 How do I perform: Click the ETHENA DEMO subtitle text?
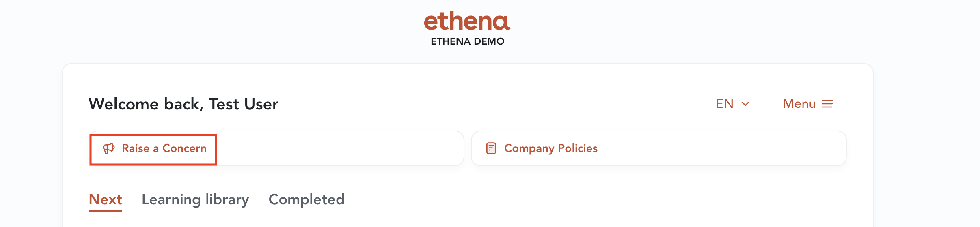click(467, 41)
